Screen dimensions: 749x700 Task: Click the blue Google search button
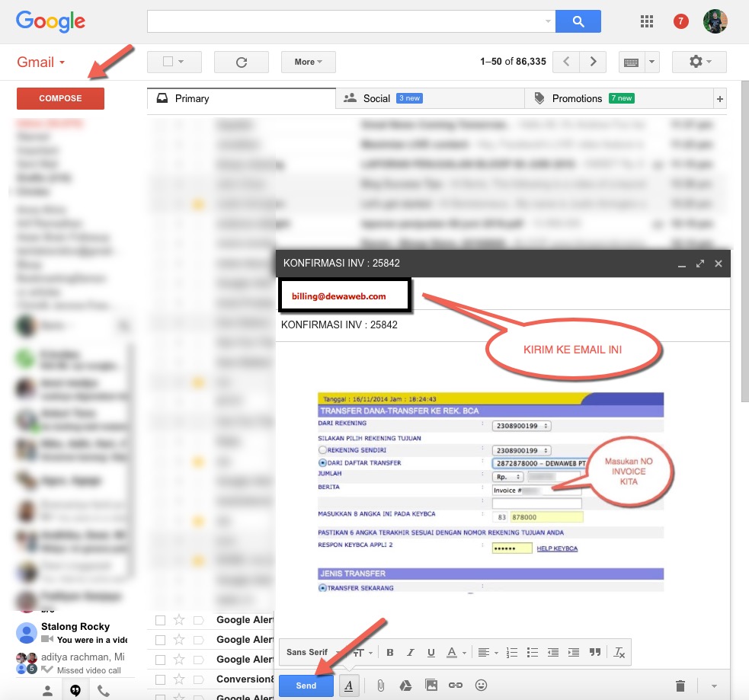[x=578, y=21]
